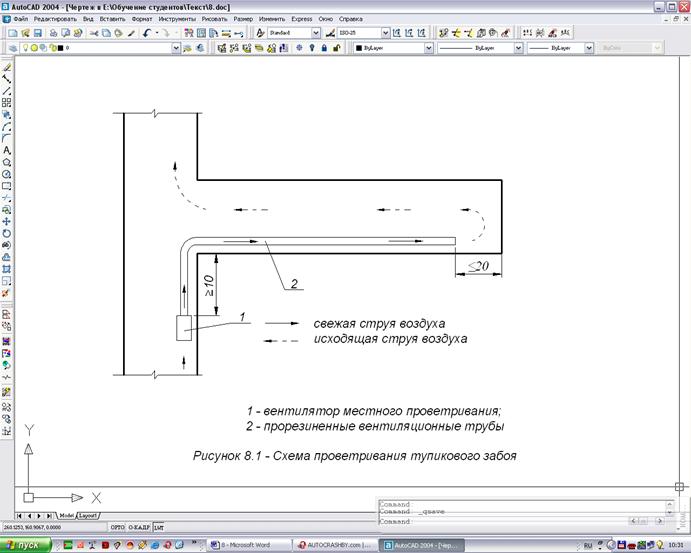
Task: Toggle ORTHO mode in status bar
Action: point(117,526)
